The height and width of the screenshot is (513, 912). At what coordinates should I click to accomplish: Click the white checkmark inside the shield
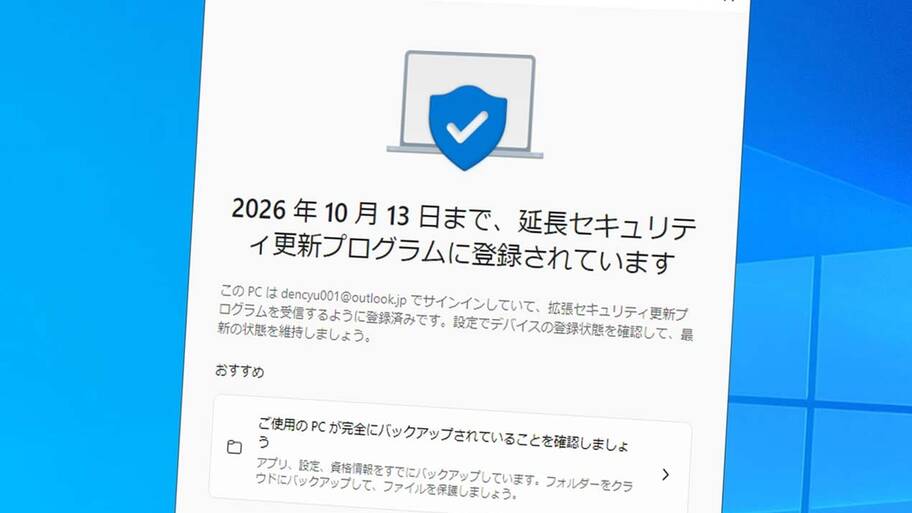[466, 126]
